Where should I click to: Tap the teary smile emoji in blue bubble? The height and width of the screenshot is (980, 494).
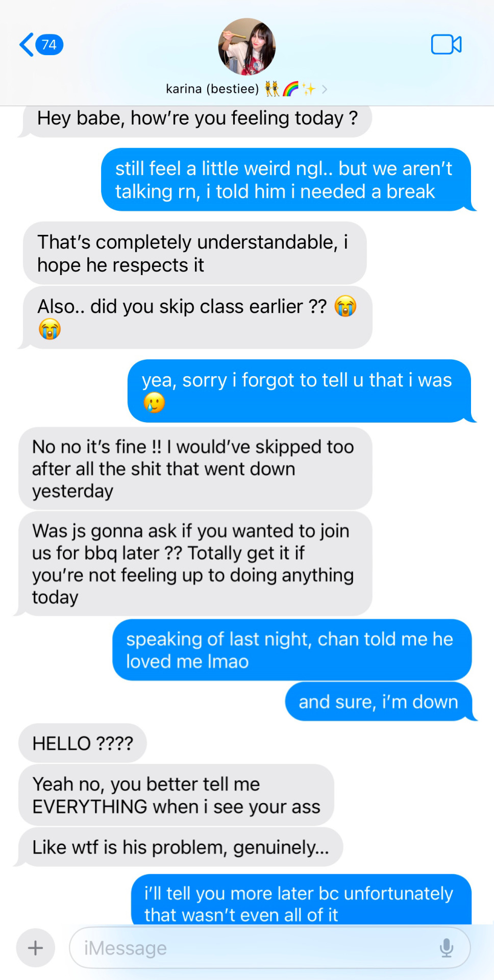[154, 403]
